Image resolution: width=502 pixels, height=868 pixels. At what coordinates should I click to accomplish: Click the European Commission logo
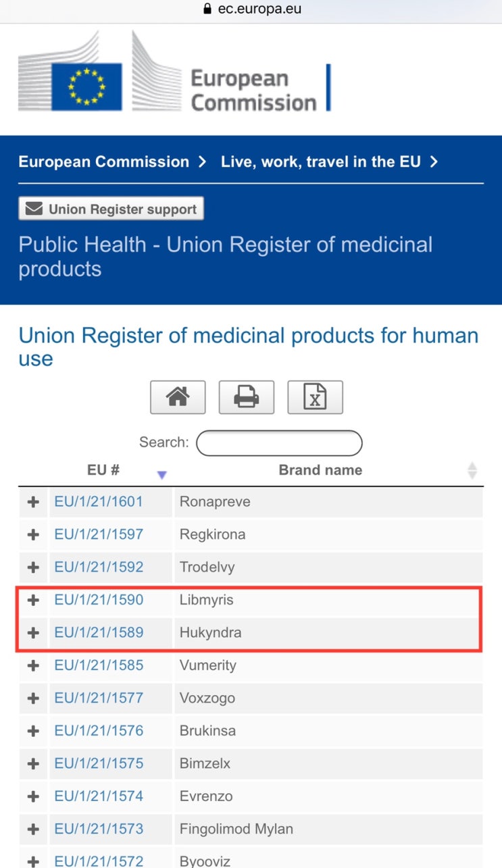tap(174, 72)
